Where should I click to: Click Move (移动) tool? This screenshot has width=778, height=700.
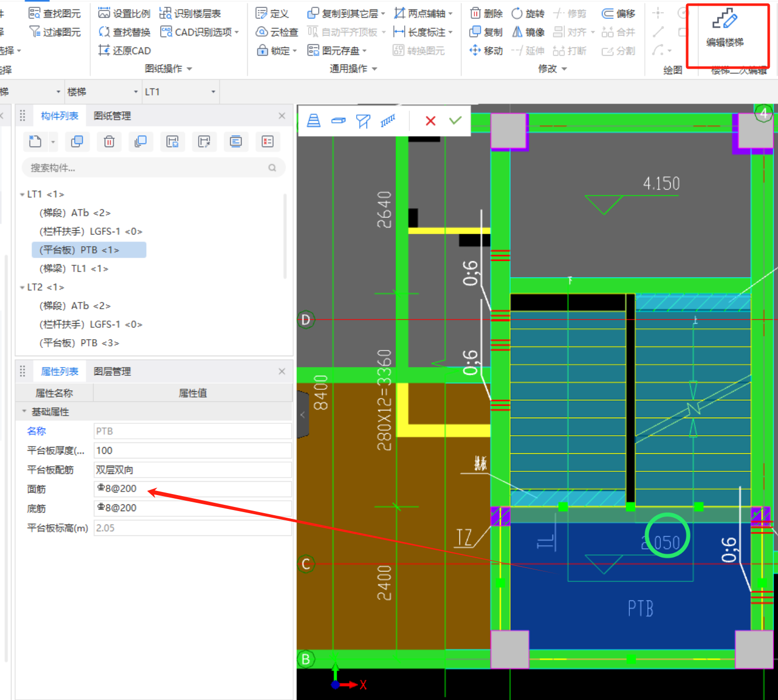[486, 51]
